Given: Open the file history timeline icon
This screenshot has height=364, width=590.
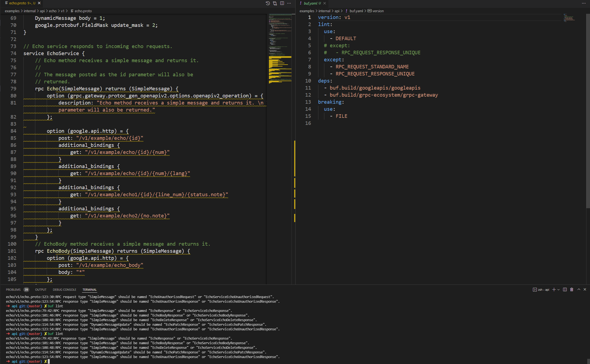Looking at the screenshot, I should 268,3.
